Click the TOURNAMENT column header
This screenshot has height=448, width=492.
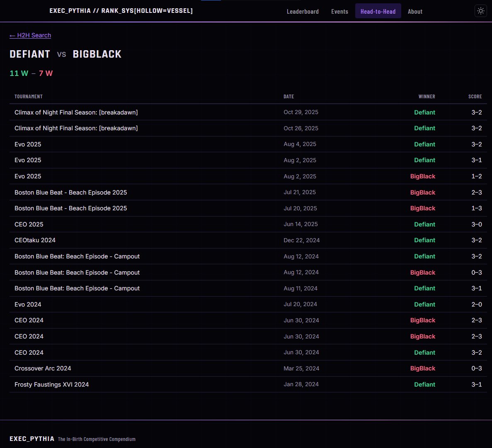click(x=29, y=96)
